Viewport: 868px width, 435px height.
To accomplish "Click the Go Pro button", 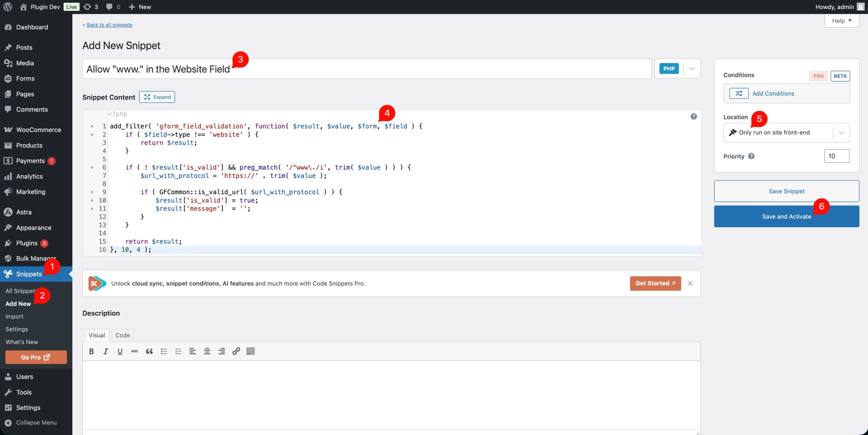I will click(x=36, y=357).
